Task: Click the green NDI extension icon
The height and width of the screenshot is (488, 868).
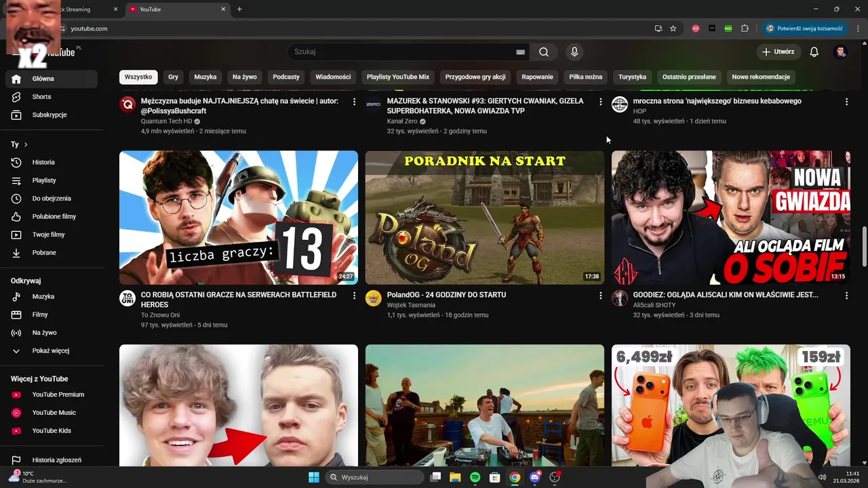Action: tap(728, 28)
